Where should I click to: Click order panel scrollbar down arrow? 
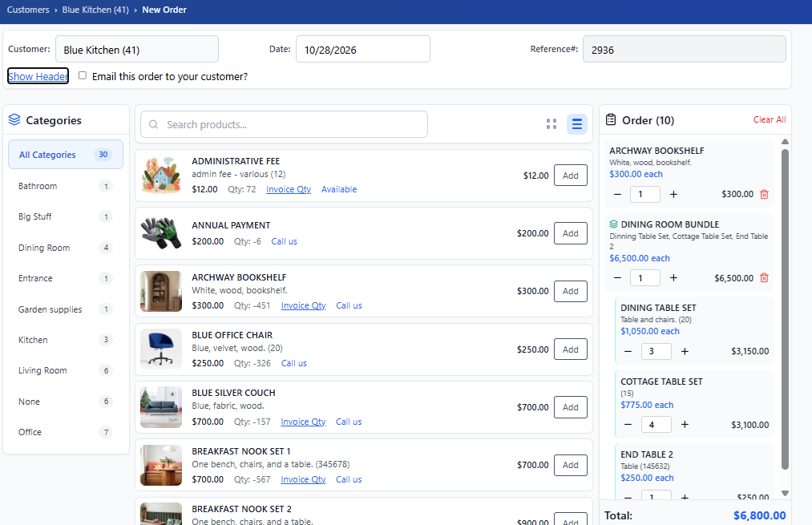tap(785, 494)
